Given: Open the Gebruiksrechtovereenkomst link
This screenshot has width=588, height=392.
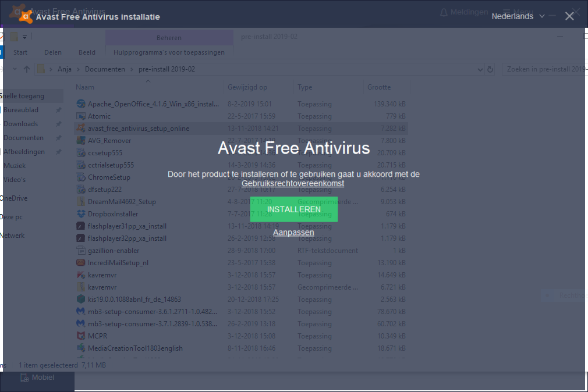Looking at the screenshot, I should pos(293,183).
